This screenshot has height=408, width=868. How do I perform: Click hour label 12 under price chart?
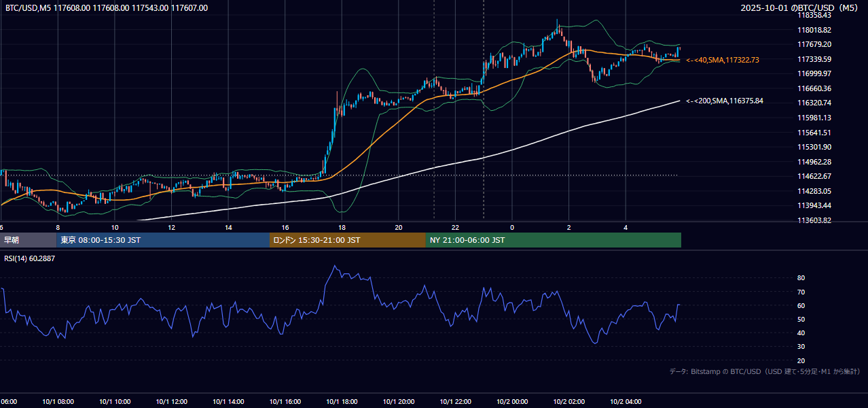(x=171, y=227)
